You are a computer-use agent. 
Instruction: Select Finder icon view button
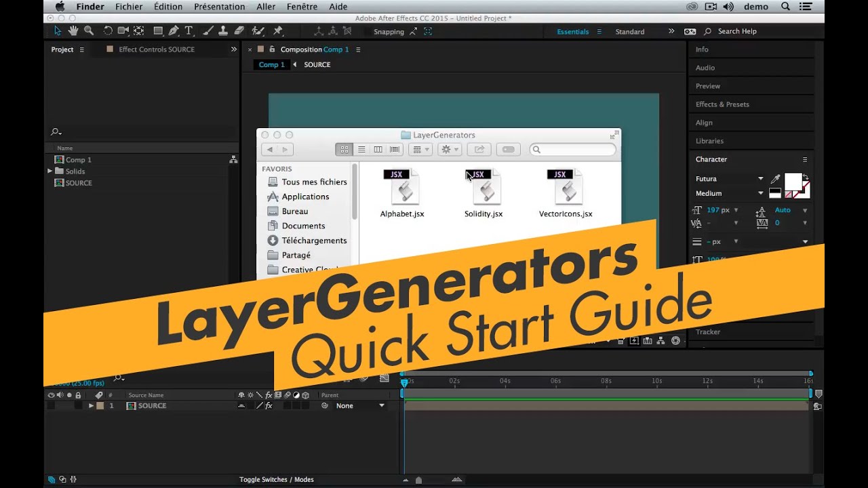344,149
